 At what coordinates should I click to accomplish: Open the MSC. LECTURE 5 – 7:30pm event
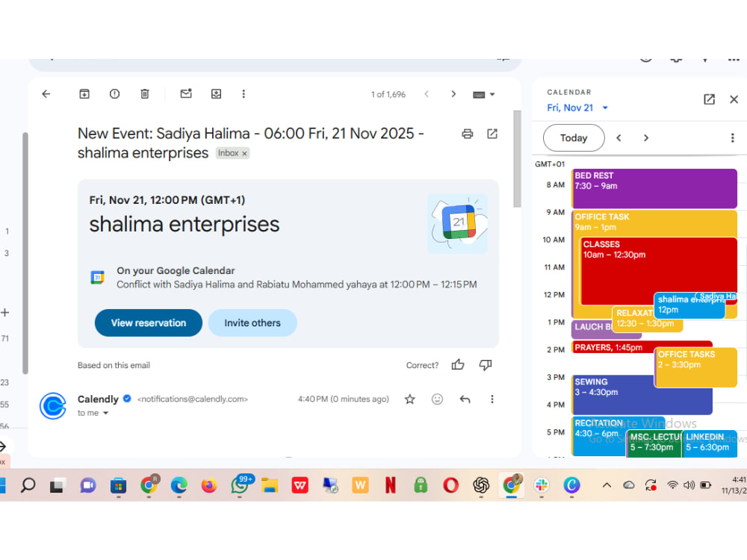pos(654,443)
